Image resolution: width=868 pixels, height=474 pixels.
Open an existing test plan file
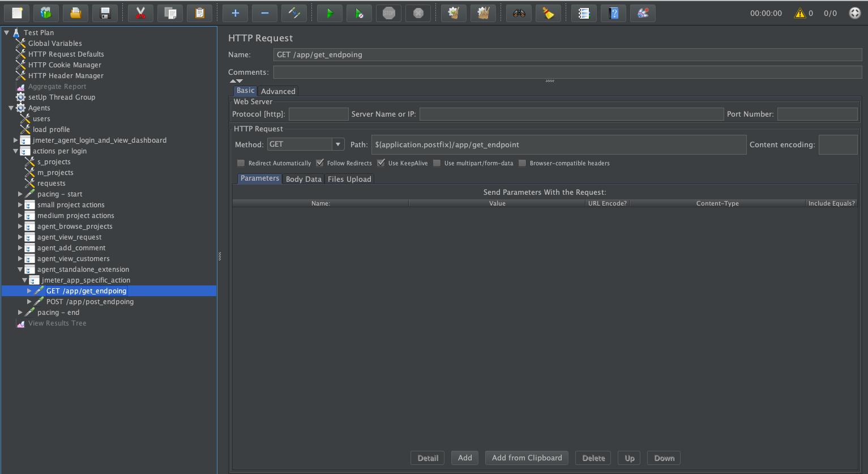point(75,12)
